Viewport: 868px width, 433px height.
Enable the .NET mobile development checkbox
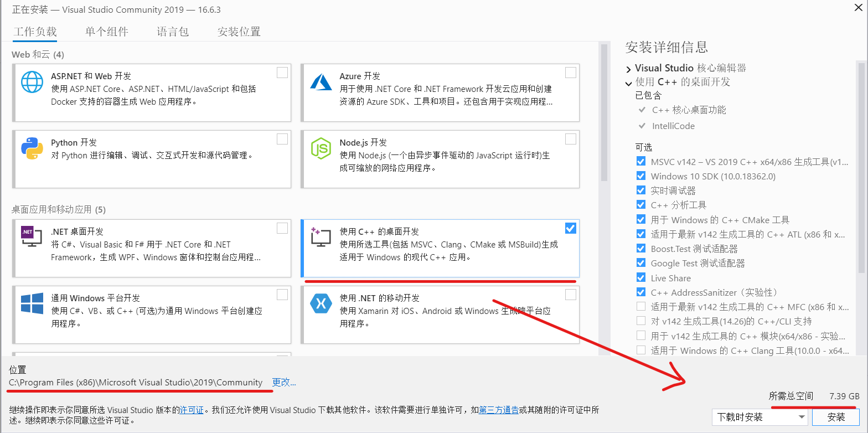[571, 295]
